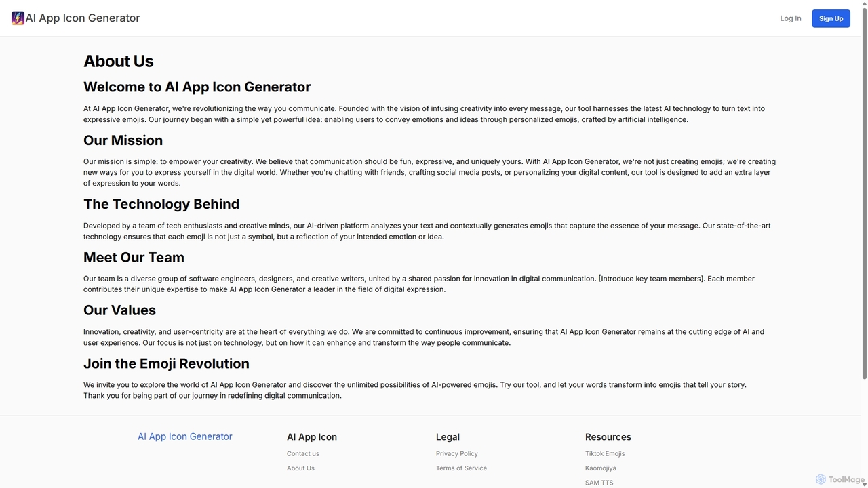Click the About Us page heading
Viewport: 868px width, 488px height.
point(119,61)
